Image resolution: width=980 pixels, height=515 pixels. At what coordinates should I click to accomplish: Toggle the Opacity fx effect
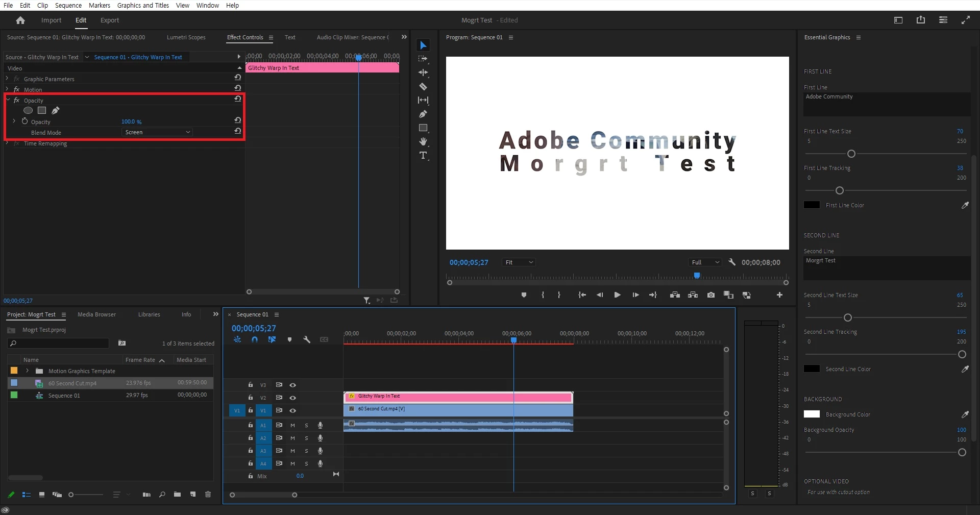click(x=16, y=100)
